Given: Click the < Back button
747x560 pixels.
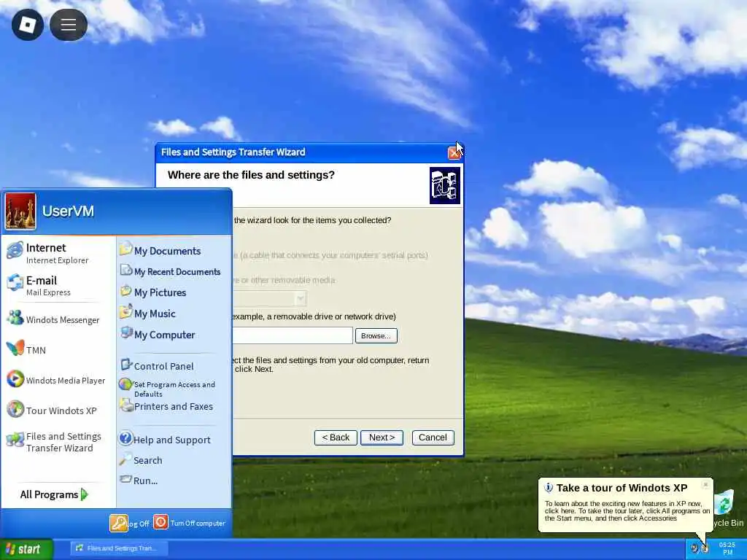Looking at the screenshot, I should pyautogui.click(x=336, y=437).
